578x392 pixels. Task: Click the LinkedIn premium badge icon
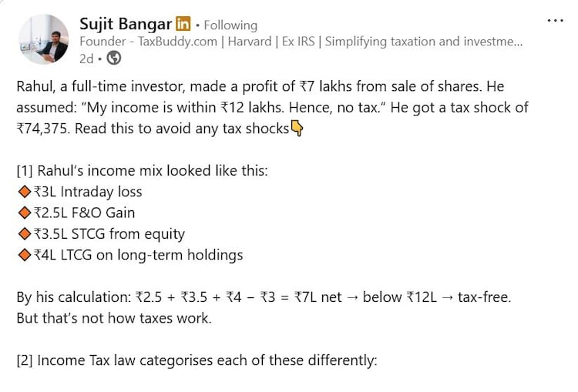184,25
